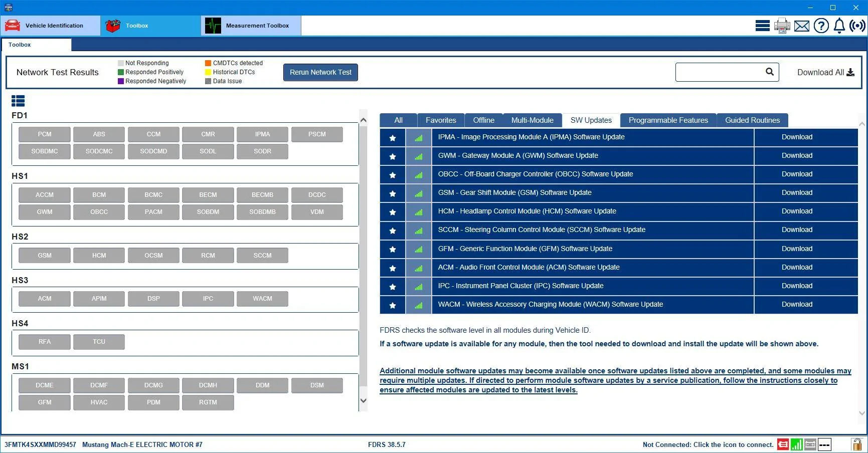The height and width of the screenshot is (453, 868).
Task: Click the gray device status icon
Action: pyautogui.click(x=810, y=444)
